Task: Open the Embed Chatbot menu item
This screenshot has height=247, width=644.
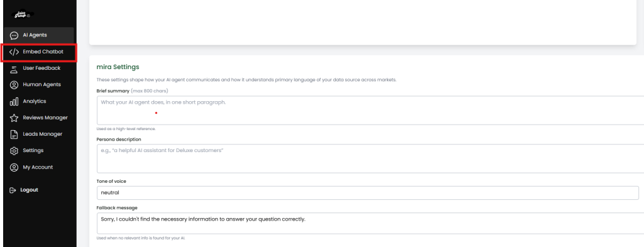Action: click(38, 52)
